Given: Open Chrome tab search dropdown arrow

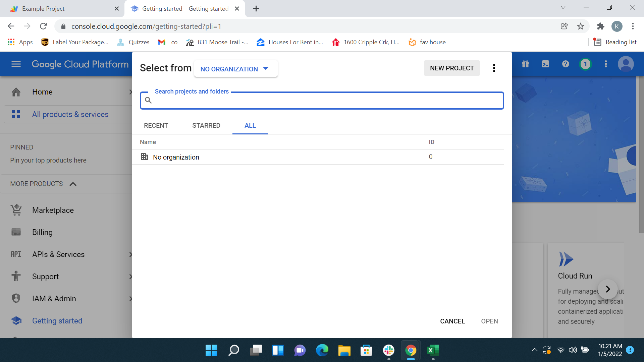Looking at the screenshot, I should [563, 7].
